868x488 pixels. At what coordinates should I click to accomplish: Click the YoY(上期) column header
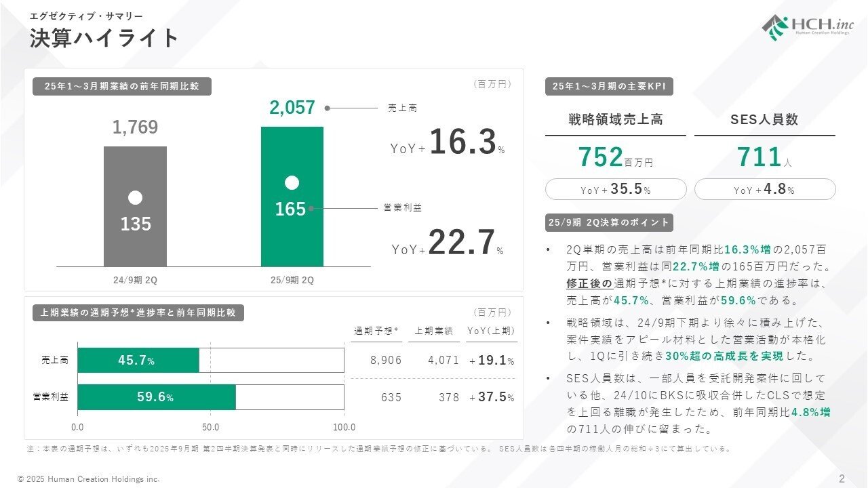[492, 331]
